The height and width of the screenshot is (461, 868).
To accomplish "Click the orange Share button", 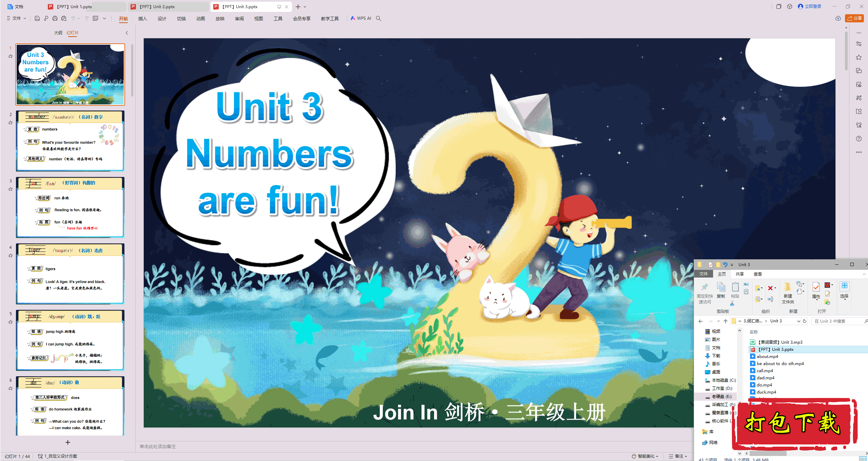I will (x=854, y=18).
